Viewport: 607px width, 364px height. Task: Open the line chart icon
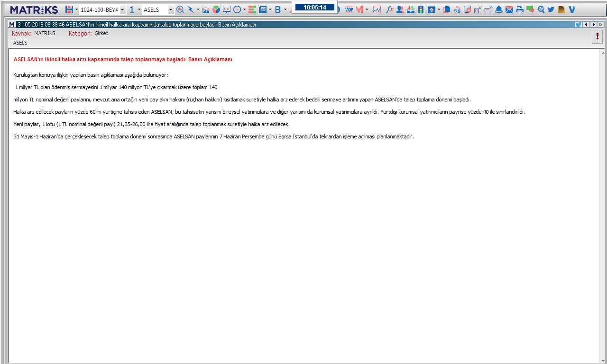(377, 9)
